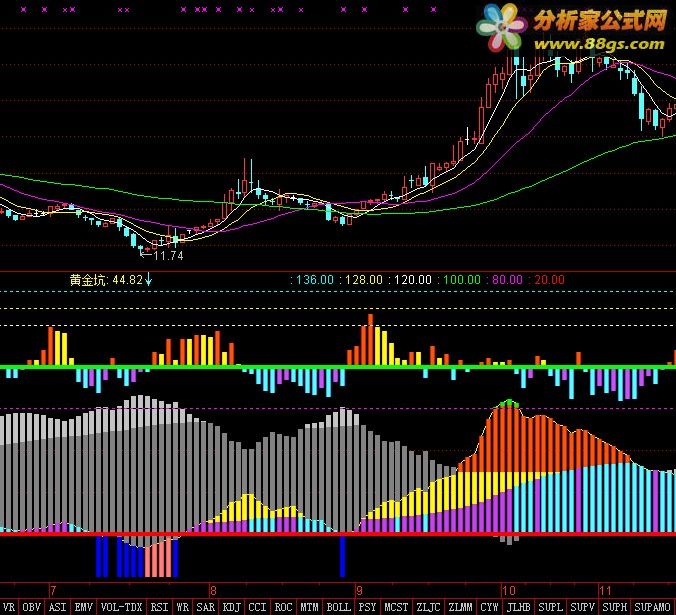Open the SUPAMO indicator tab

(652, 607)
